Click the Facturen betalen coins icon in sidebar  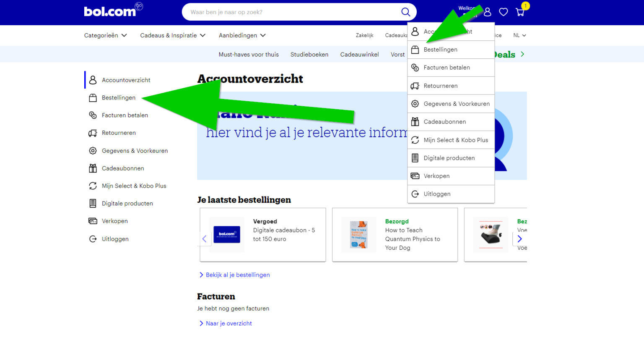93,115
